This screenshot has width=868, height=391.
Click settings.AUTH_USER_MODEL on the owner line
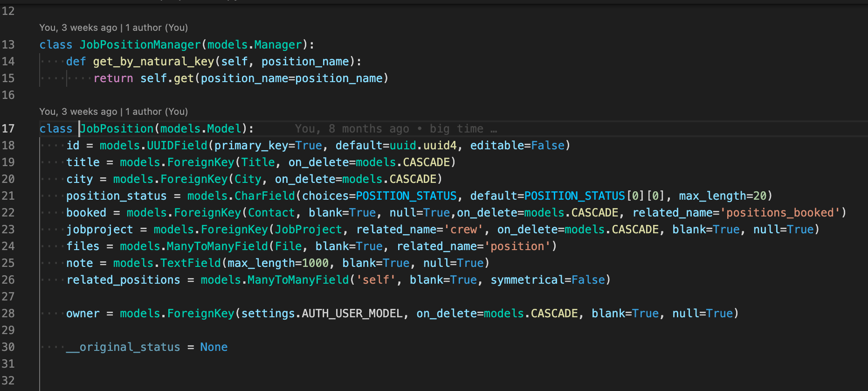coord(322,314)
